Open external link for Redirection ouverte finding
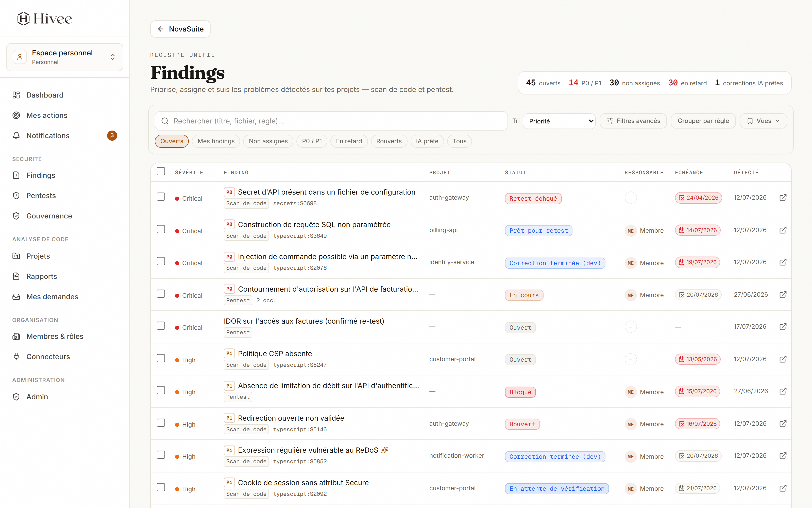 click(783, 424)
